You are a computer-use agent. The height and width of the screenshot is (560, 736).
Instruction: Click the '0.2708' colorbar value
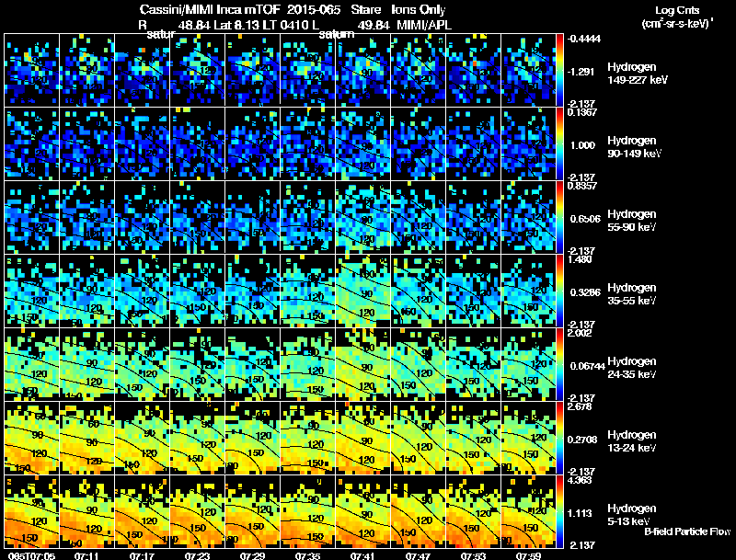[x=583, y=440]
